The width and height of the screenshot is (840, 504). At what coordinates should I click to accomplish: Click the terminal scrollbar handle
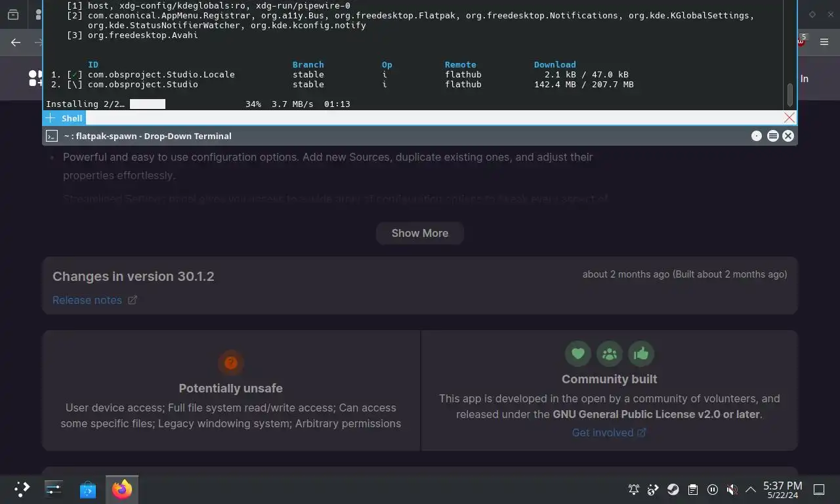[x=789, y=95]
